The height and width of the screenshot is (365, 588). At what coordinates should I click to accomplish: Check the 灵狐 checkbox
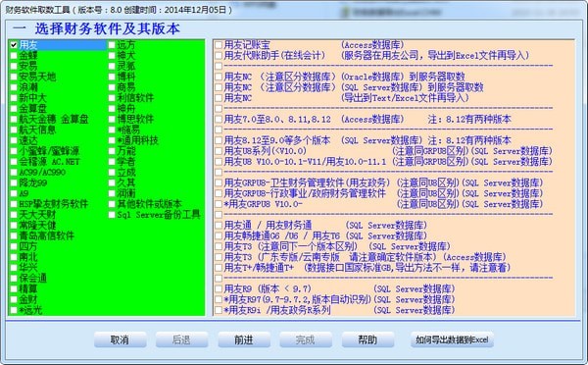coord(112,66)
